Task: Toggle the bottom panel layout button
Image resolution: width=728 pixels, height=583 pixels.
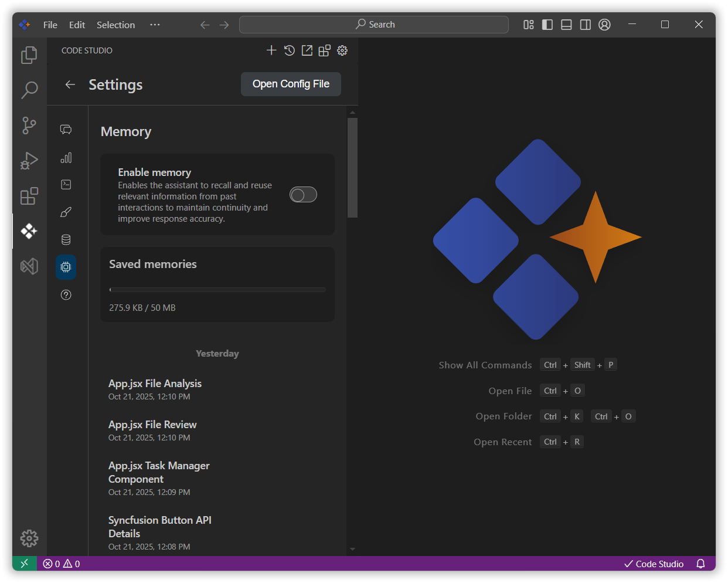Action: (566, 25)
